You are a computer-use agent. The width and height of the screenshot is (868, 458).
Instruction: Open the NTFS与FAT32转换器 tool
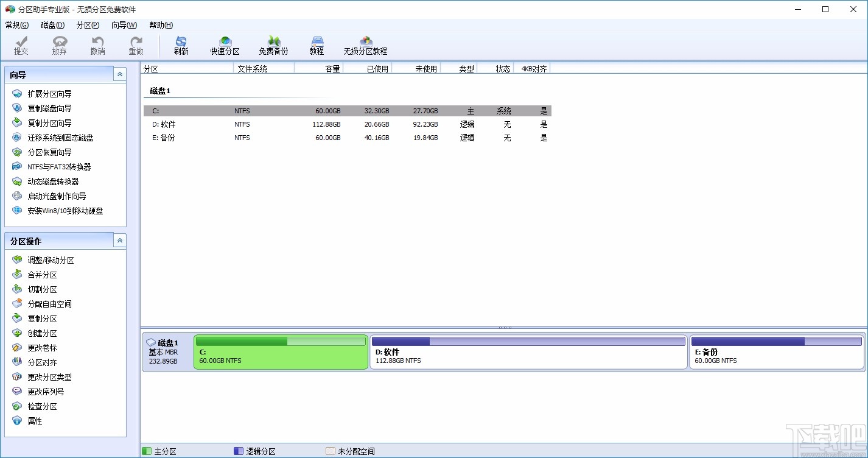[x=59, y=167]
